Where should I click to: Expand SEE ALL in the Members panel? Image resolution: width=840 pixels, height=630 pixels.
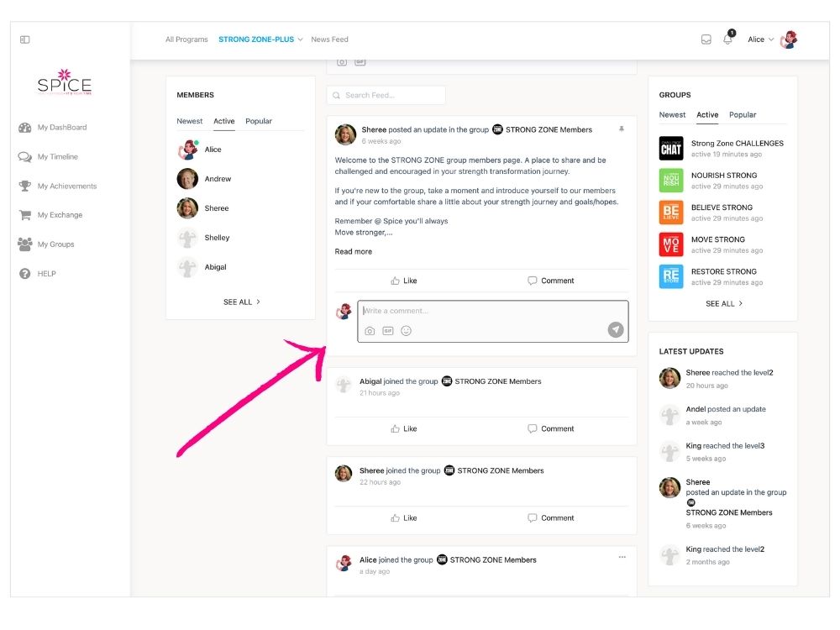242,302
